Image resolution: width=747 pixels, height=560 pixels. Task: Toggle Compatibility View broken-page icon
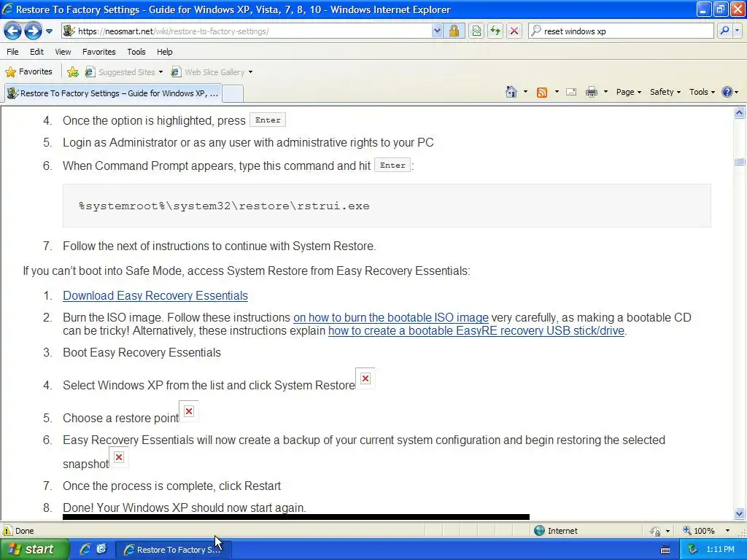[476, 31]
